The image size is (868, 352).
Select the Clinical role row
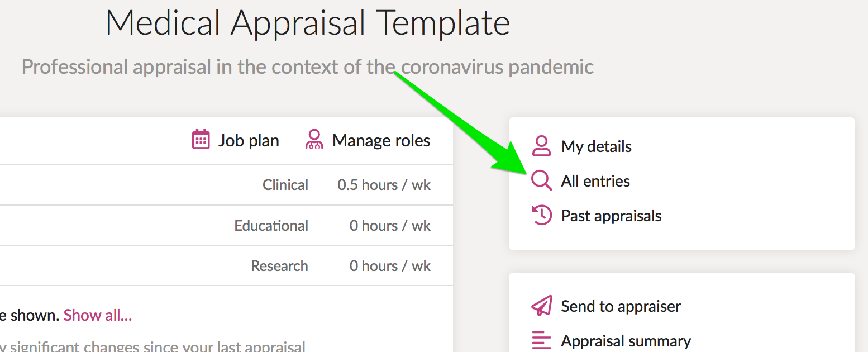[226, 185]
